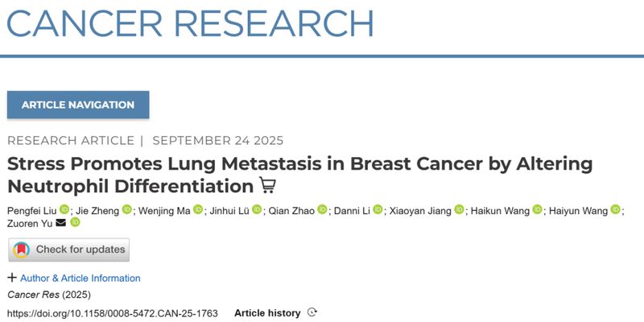Viewport: 644px width, 322px height.
Task: Click Haikun Wang's ORCID icon
Action: coord(537,210)
